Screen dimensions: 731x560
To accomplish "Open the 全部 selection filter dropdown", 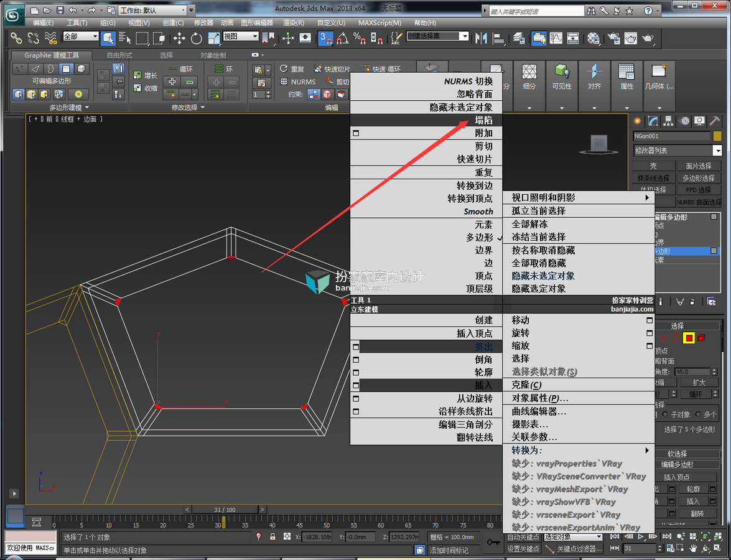I will tap(81, 36).
